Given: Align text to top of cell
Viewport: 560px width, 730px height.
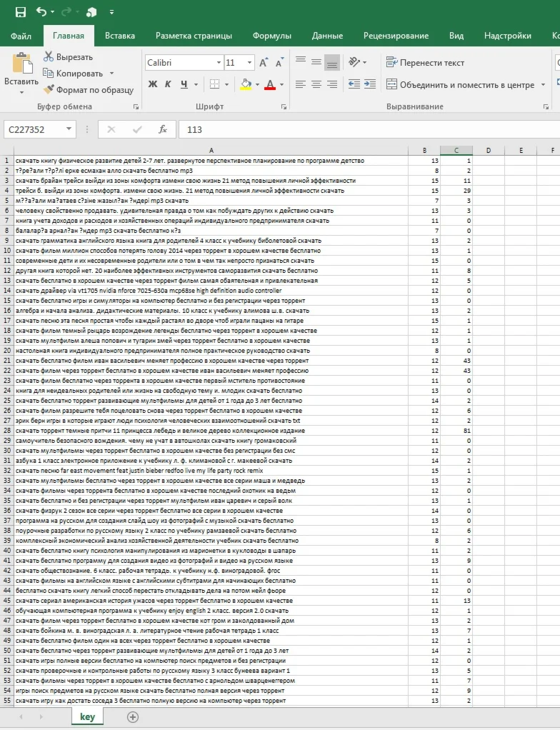Looking at the screenshot, I should point(301,61).
